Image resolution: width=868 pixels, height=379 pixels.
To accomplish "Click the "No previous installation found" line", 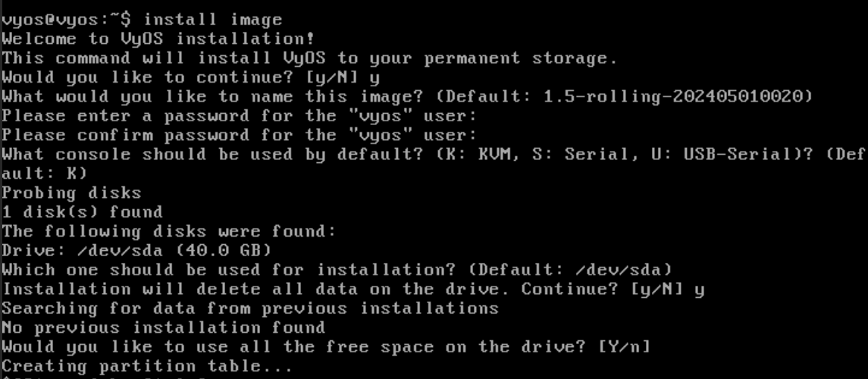I will pos(163,327).
